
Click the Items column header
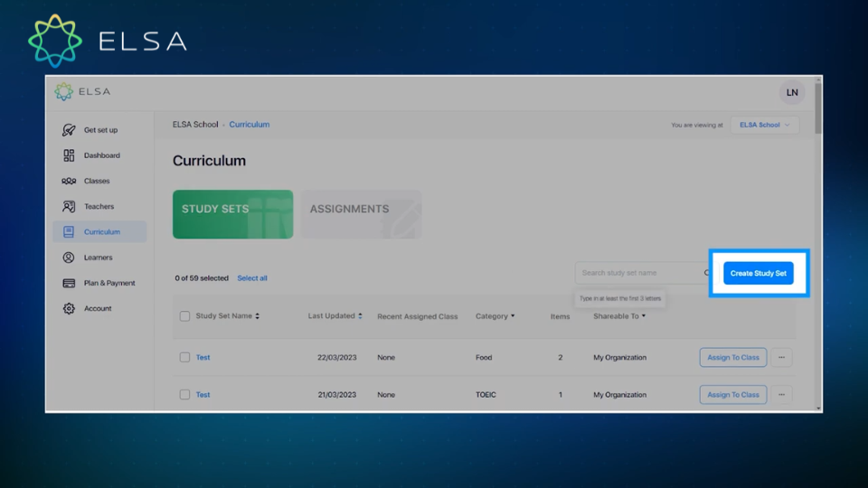[x=560, y=316]
